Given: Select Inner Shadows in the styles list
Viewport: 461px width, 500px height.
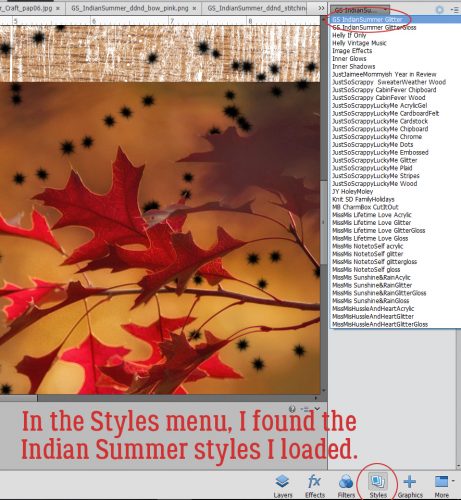Looking at the screenshot, I should [353, 66].
